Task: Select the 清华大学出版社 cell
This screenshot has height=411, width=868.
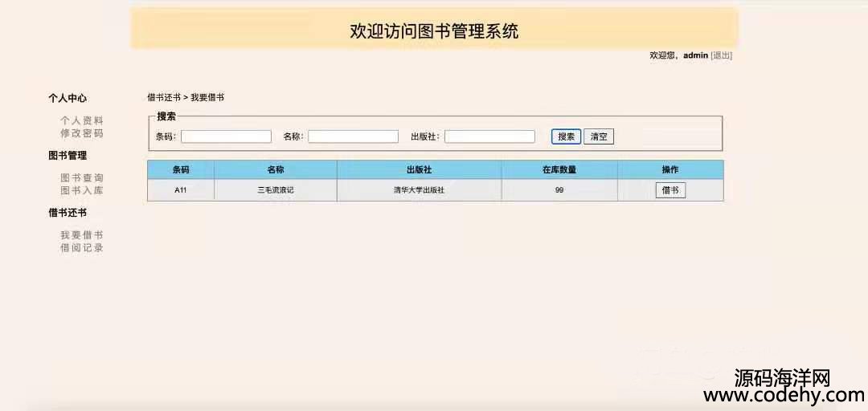Action: tap(419, 190)
